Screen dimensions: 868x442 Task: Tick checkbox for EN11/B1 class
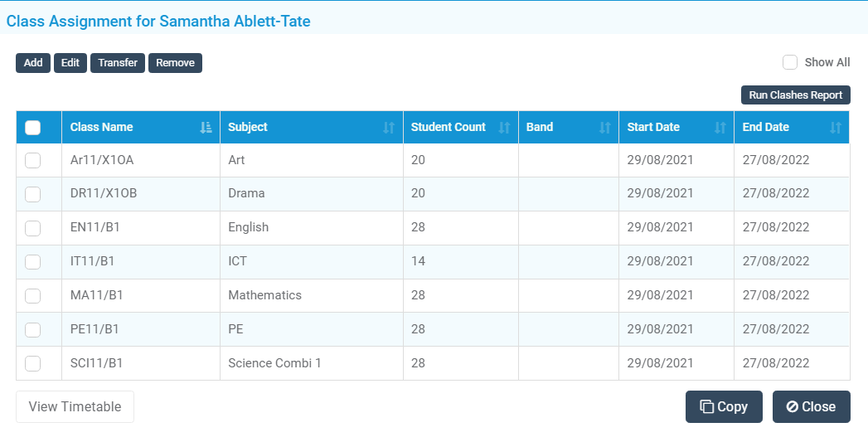(x=33, y=228)
